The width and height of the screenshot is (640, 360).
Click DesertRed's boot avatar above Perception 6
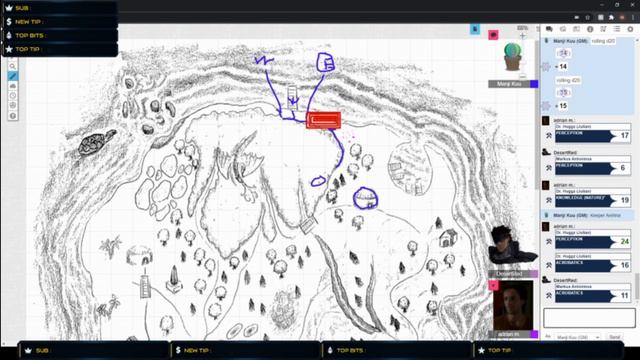(546, 152)
